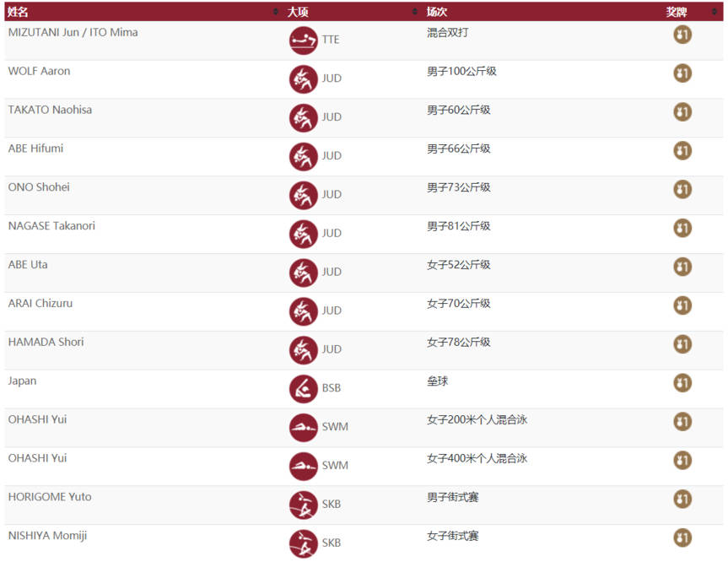Click gold medal icon for WOLF Aaron
This screenshot has width=728, height=562.
682,73
